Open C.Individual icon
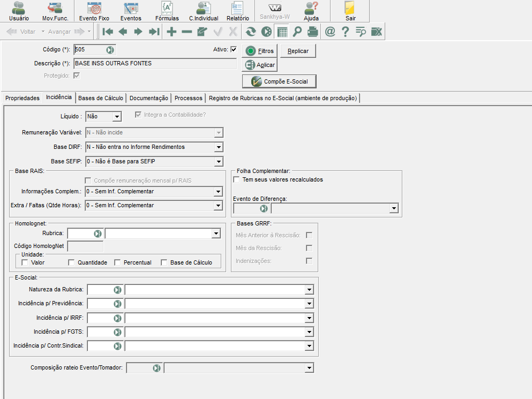The image size is (532, 399). (204, 11)
